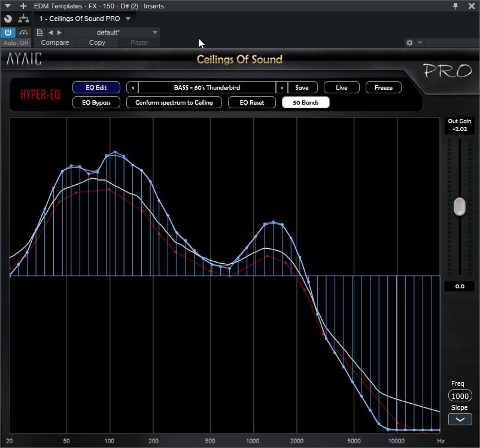This screenshot has width=480, height=448.
Task: Open the gear settings icon
Action: tap(409, 43)
